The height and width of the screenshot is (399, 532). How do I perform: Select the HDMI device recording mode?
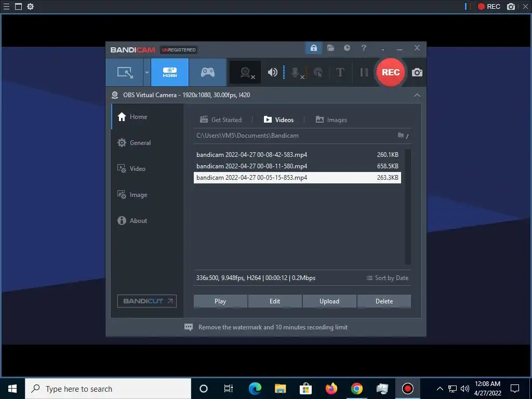[170, 72]
